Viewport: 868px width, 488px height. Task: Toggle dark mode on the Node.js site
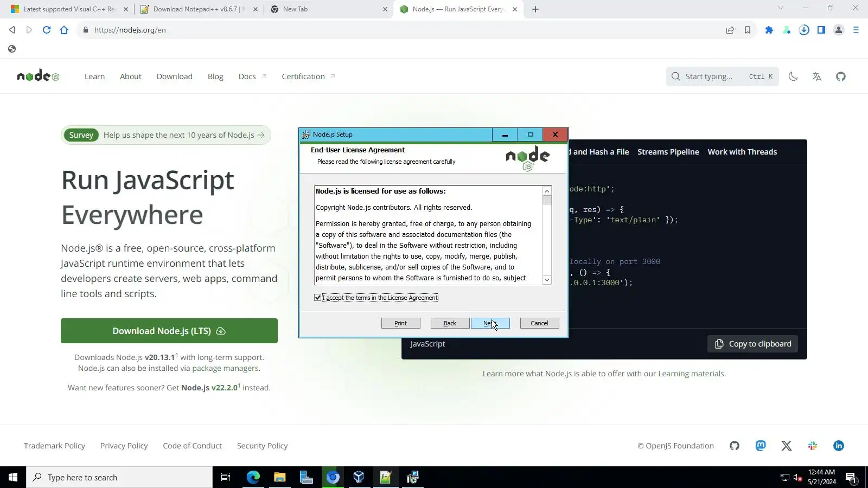pos(793,76)
